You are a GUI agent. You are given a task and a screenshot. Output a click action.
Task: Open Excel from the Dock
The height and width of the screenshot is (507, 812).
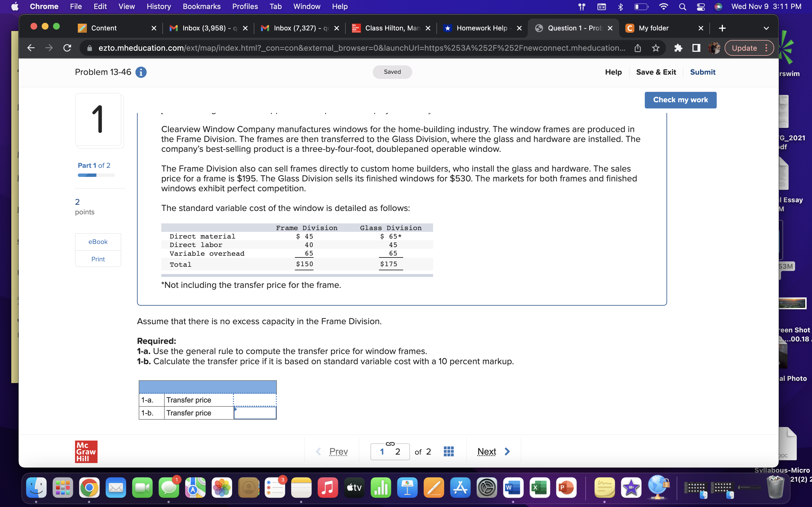[x=540, y=488]
